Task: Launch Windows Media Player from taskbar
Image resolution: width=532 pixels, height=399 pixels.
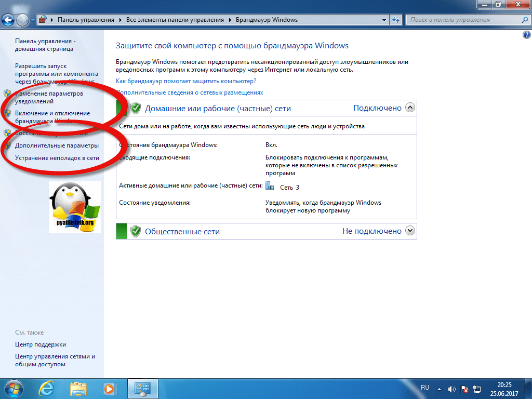Action: (109, 388)
